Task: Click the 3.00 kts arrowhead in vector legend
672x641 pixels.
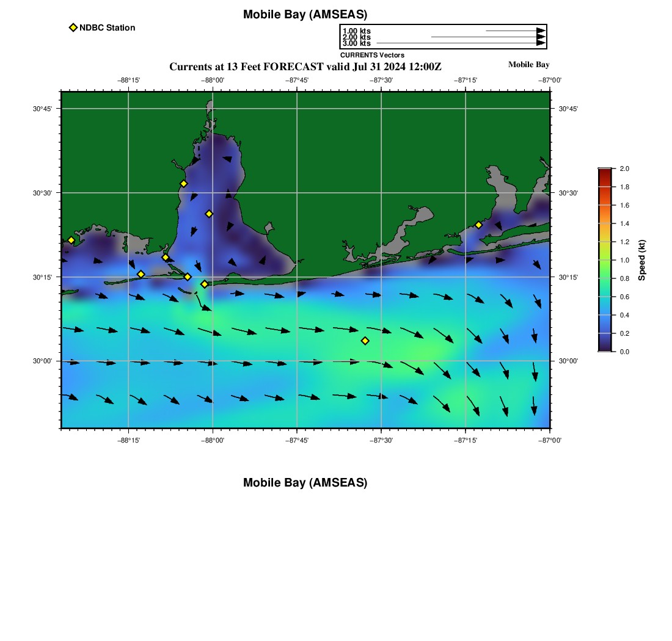Action: click(x=540, y=43)
